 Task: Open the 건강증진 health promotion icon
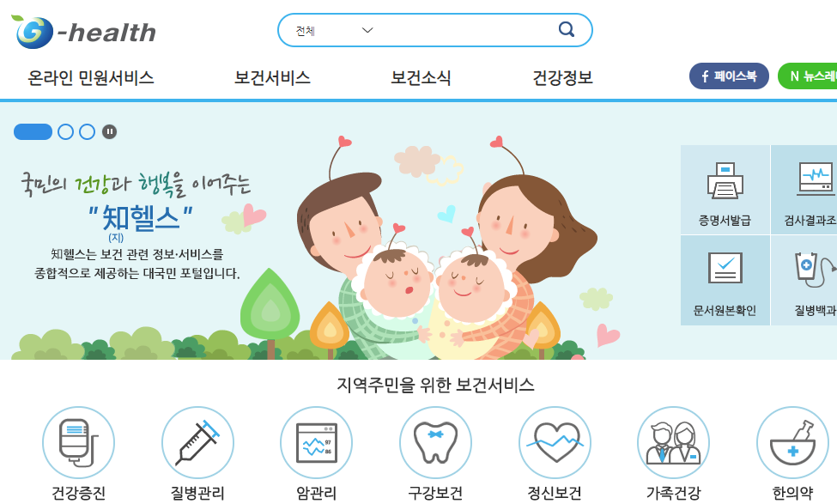(x=78, y=442)
